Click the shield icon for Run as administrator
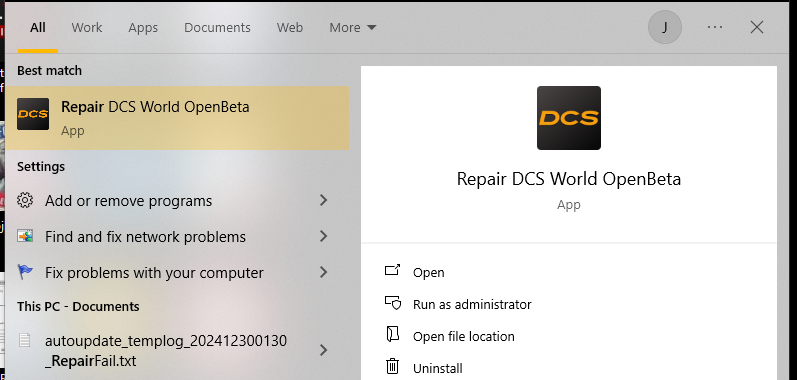This screenshot has height=380, width=797. (392, 303)
